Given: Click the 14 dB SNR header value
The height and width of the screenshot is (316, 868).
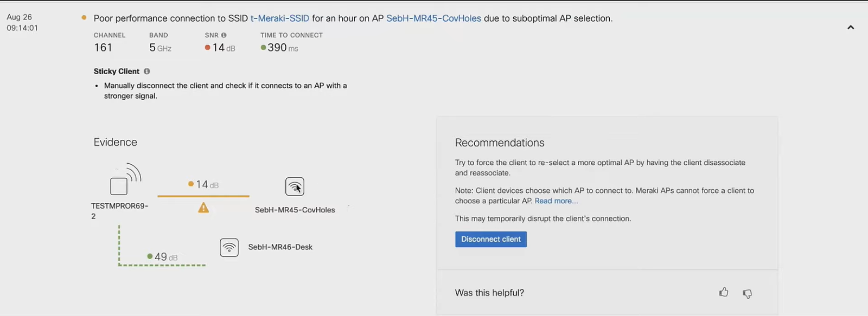Looking at the screenshot, I should [x=224, y=48].
